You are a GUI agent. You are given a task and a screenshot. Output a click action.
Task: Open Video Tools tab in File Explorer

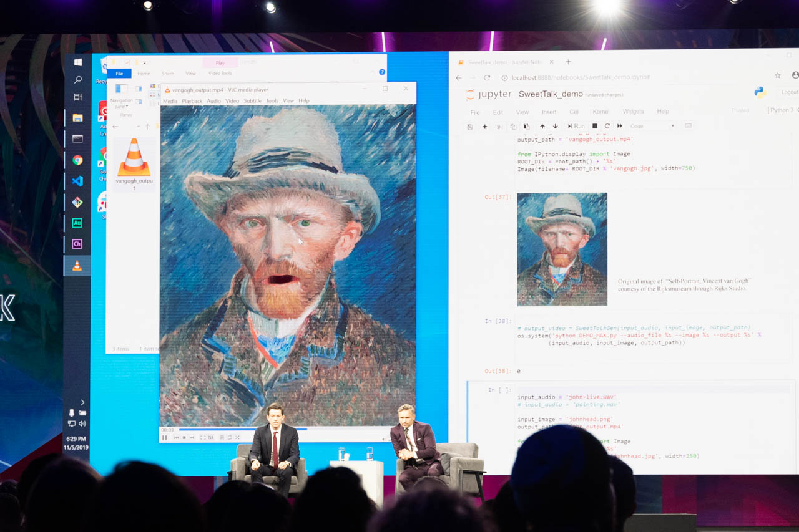click(x=220, y=74)
